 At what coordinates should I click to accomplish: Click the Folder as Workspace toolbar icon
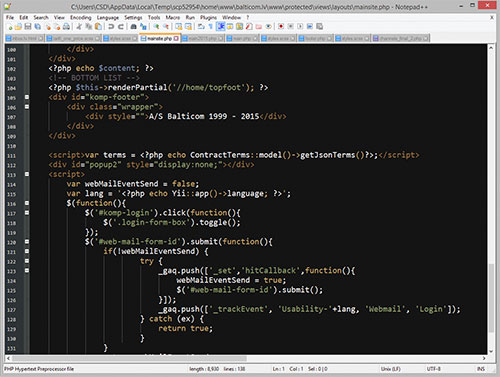258,27
